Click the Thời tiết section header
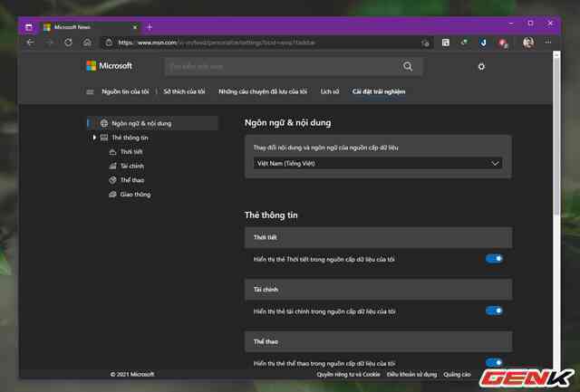The width and height of the screenshot is (580, 392). click(x=379, y=237)
